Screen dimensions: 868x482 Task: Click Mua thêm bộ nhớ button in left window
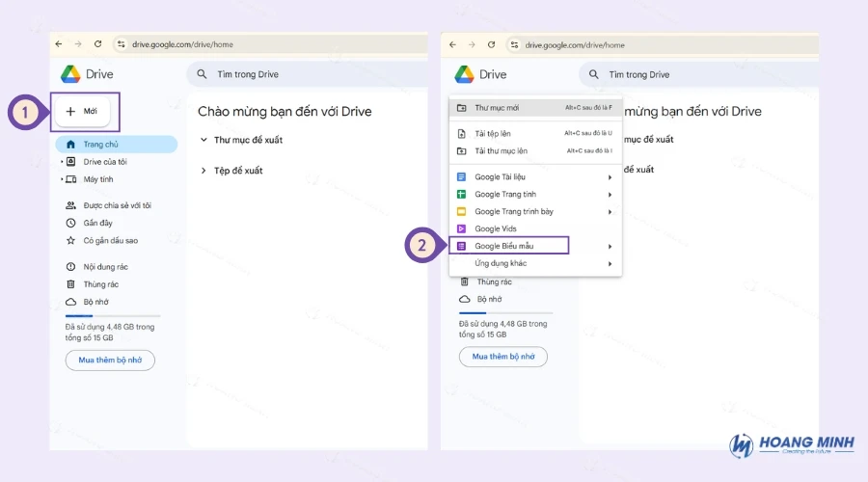(x=110, y=361)
